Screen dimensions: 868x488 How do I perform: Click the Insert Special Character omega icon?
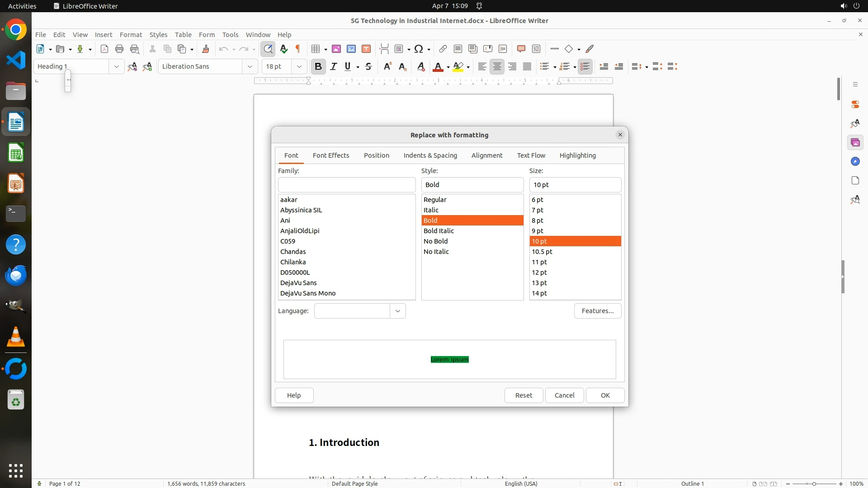(x=419, y=49)
